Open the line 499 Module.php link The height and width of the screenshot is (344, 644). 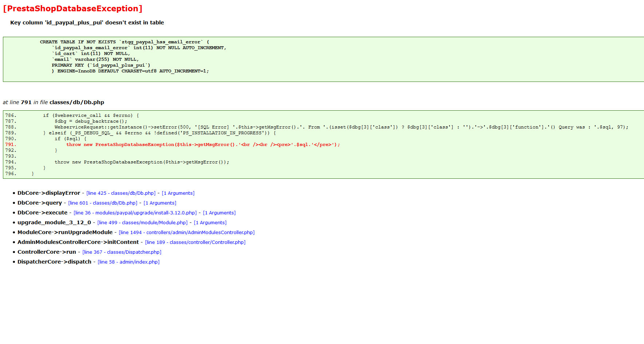coord(142,223)
